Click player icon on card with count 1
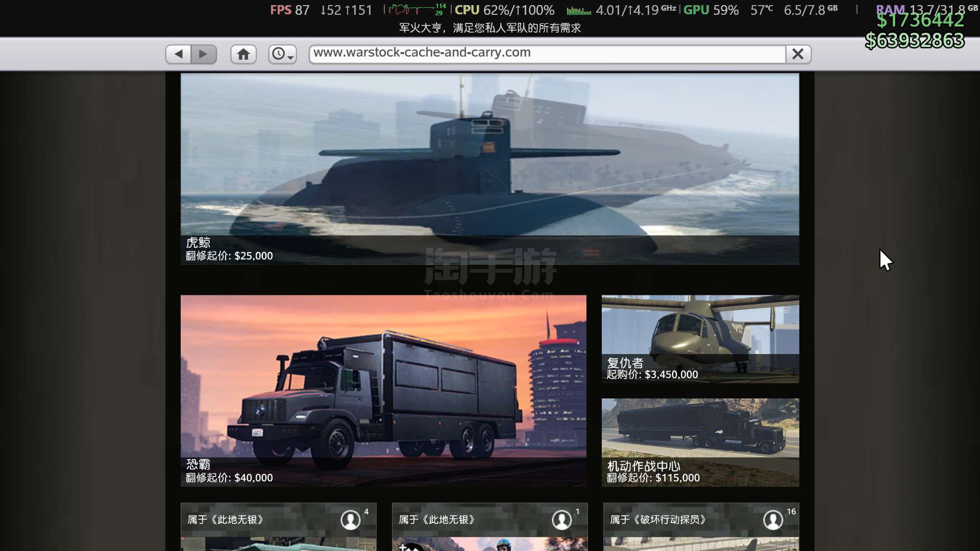 pyautogui.click(x=562, y=520)
